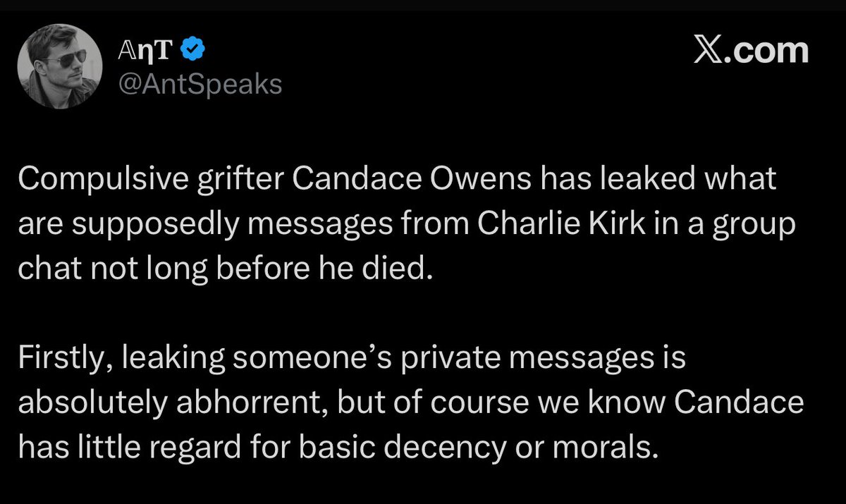Click the X logo in the X.com watermark
The width and height of the screenshot is (846, 504).
(x=709, y=51)
